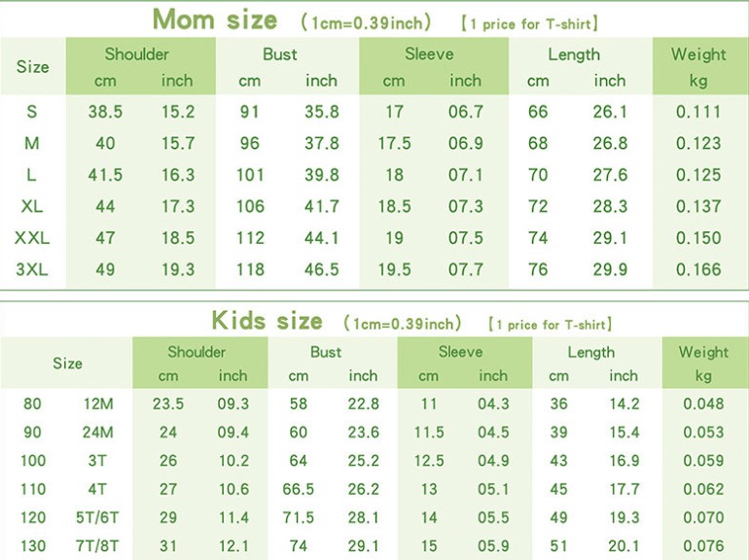Click the 0.048 kids weight value
This screenshot has width=749, height=560.
coord(703,404)
